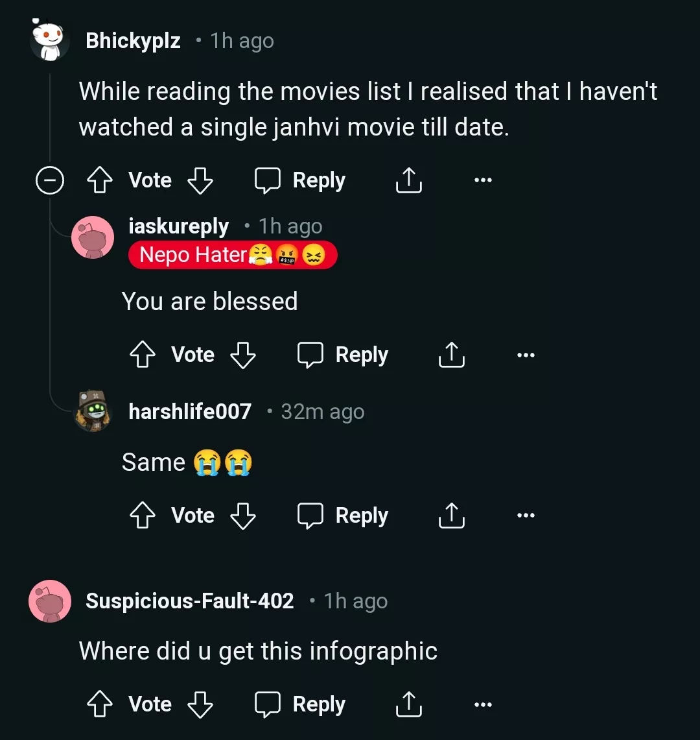
Task: View harshlife007's avatar
Action: pyautogui.click(x=93, y=411)
